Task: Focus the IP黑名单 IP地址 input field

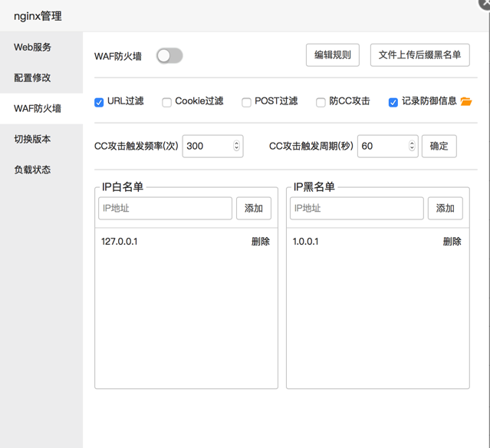Action: 357,208
